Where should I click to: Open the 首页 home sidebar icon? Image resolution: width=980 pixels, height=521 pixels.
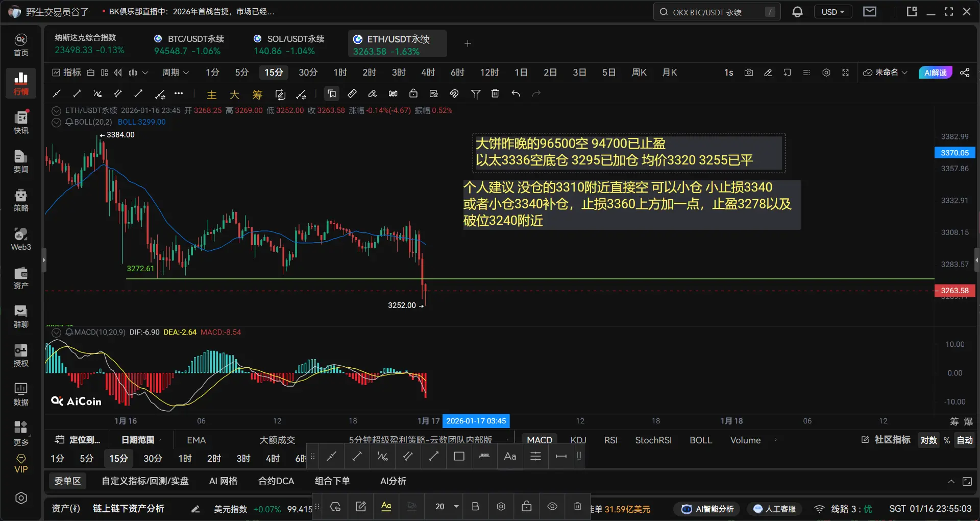[21, 45]
